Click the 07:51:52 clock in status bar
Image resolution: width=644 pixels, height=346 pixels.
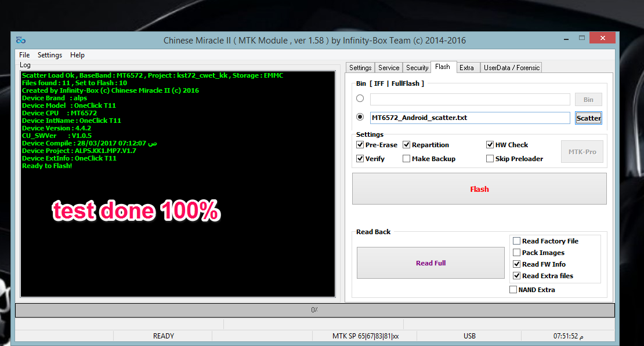568,336
